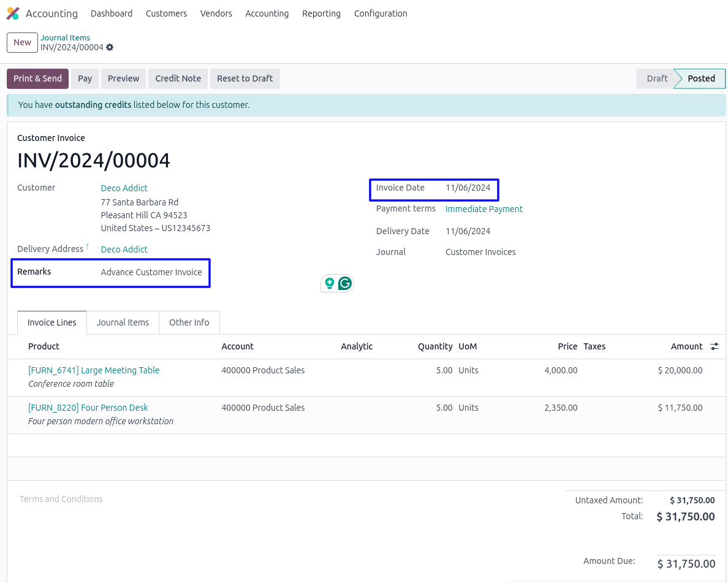Screen dimensions: 728x583
Task: Switch to the Other Info tab
Action: click(189, 322)
